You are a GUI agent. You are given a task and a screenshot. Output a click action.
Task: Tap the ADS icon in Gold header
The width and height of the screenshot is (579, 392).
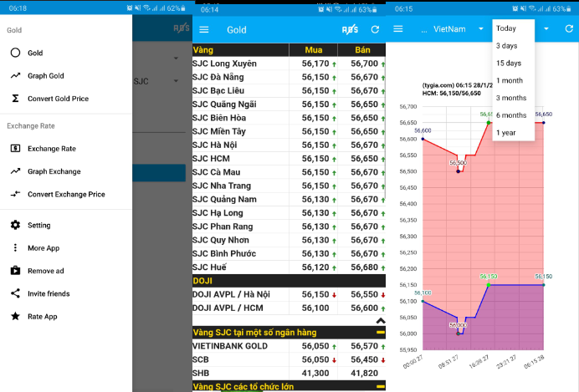click(x=350, y=29)
